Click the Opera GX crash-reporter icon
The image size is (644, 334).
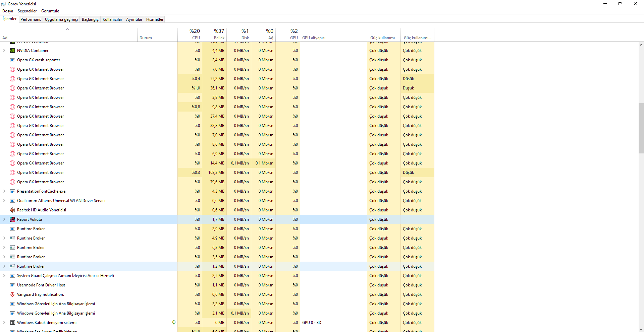pos(12,60)
